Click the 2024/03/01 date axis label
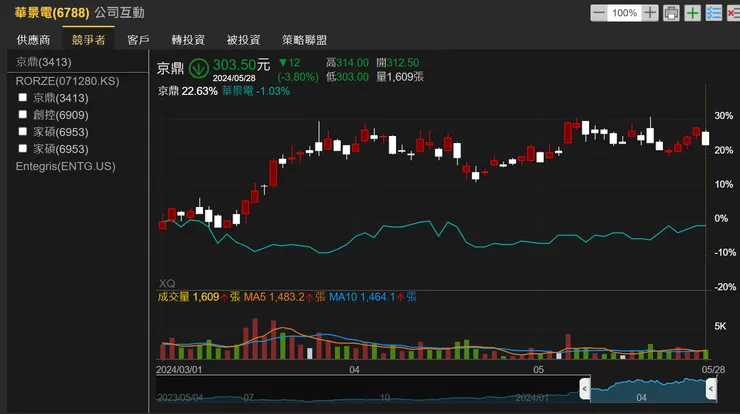Screen dimensions: 740x414 point(179,370)
